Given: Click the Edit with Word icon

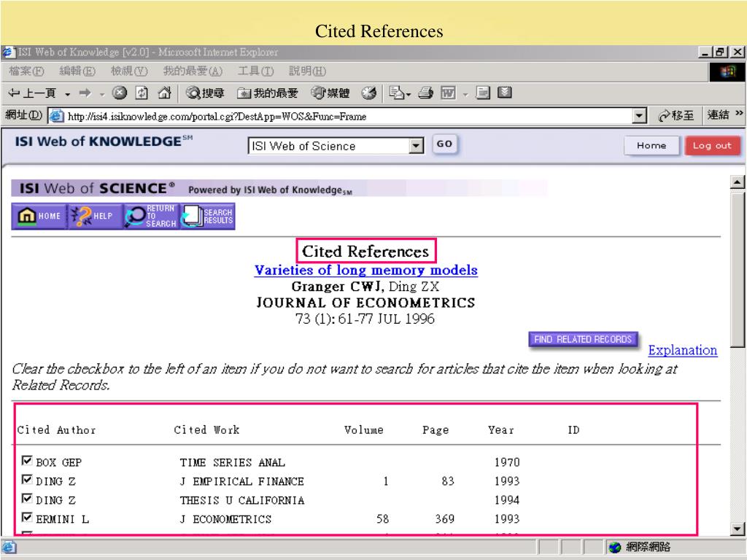Looking at the screenshot, I should click(x=448, y=93).
